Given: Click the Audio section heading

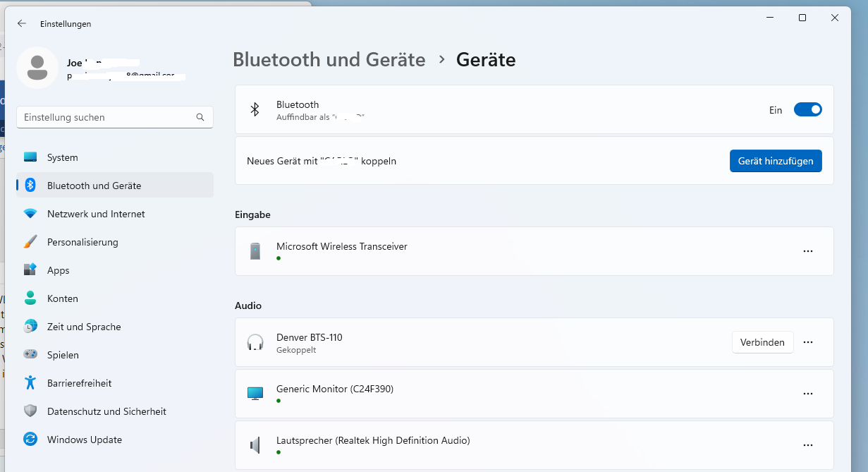Looking at the screenshot, I should [248, 305].
